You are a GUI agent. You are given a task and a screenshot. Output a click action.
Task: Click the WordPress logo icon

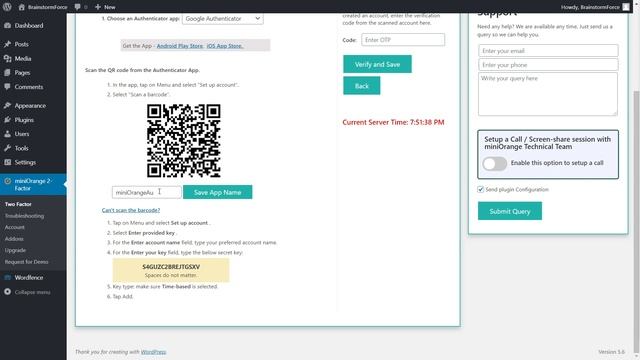pyautogui.click(x=7, y=7)
